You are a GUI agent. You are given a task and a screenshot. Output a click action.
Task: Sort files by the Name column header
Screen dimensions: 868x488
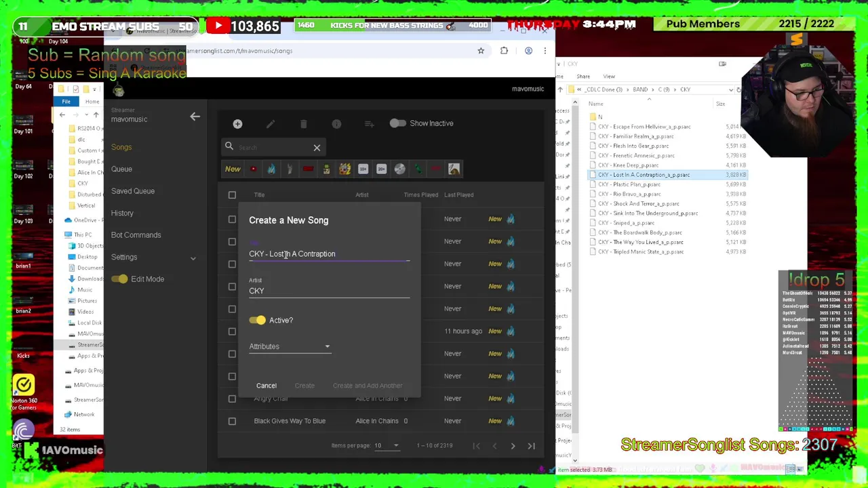click(595, 104)
